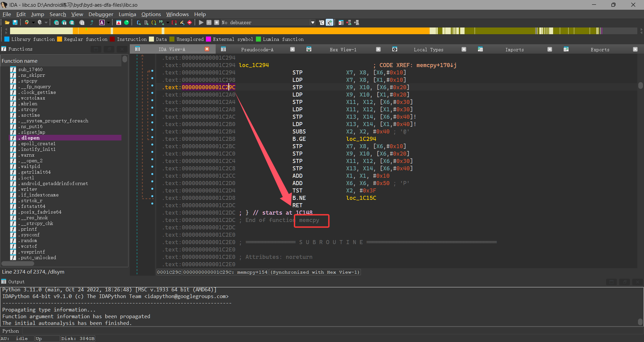Click loc_1C294 operand of B.GE instruction
Image resolution: width=644 pixels, height=342 pixels.
click(361, 139)
